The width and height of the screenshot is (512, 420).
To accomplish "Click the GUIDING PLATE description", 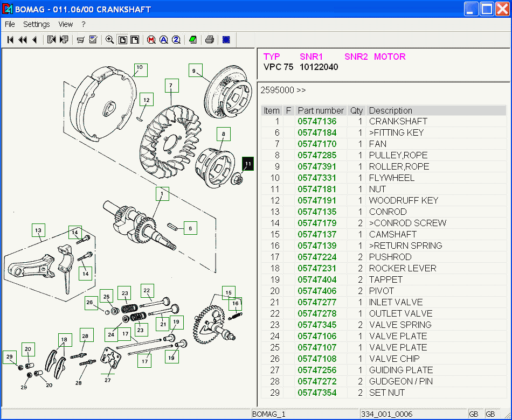I will (x=401, y=370).
